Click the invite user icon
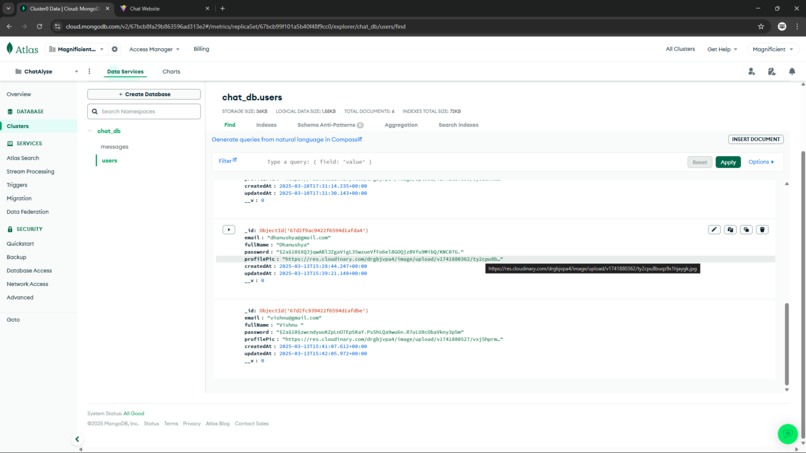Viewport: 806px width, 453px height. (752, 71)
